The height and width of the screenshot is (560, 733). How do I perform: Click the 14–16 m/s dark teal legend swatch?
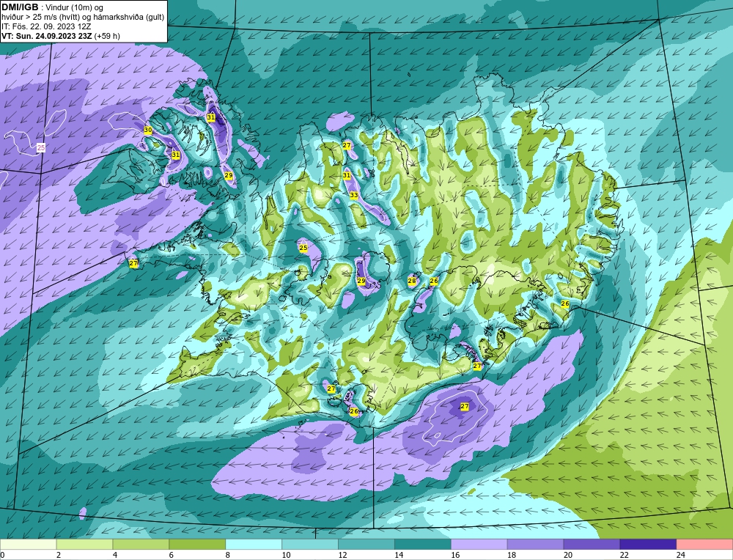tap(423, 545)
